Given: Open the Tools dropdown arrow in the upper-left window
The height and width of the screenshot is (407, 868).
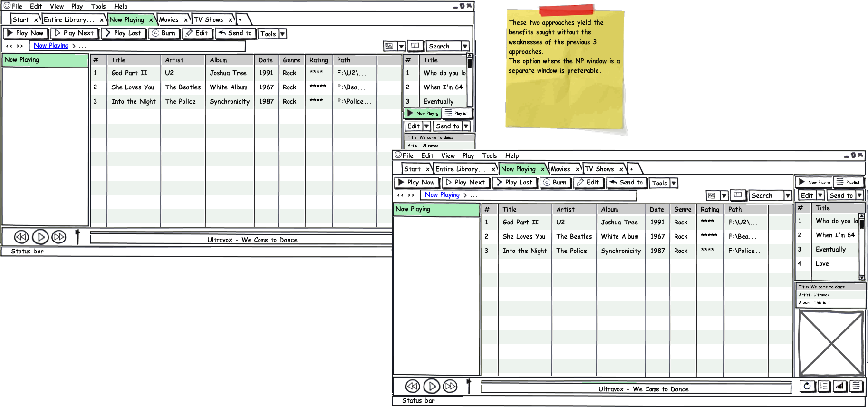Looking at the screenshot, I should [x=282, y=34].
